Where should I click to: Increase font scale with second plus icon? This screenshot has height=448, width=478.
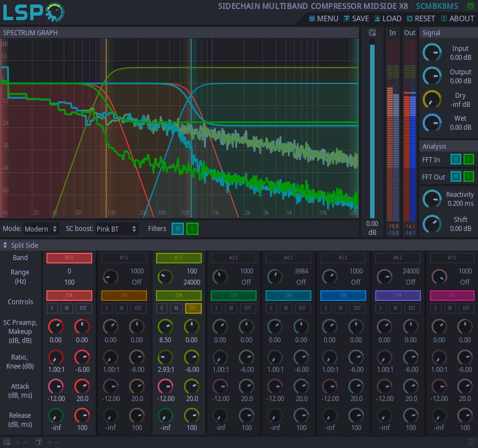49,442
